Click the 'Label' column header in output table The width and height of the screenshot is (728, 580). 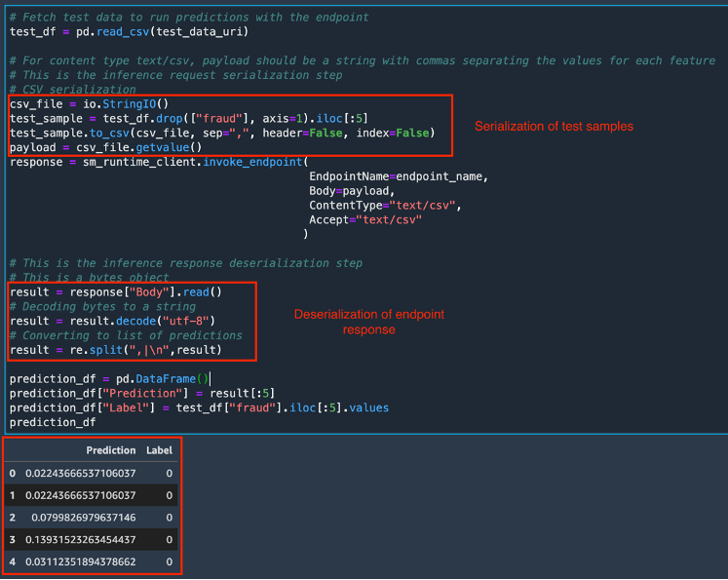pyautogui.click(x=159, y=450)
